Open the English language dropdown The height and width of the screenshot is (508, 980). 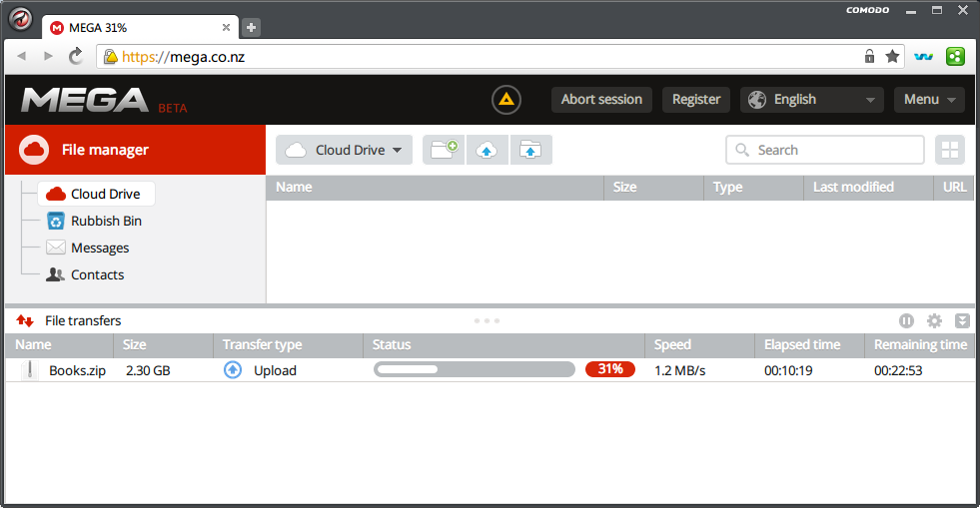click(812, 100)
